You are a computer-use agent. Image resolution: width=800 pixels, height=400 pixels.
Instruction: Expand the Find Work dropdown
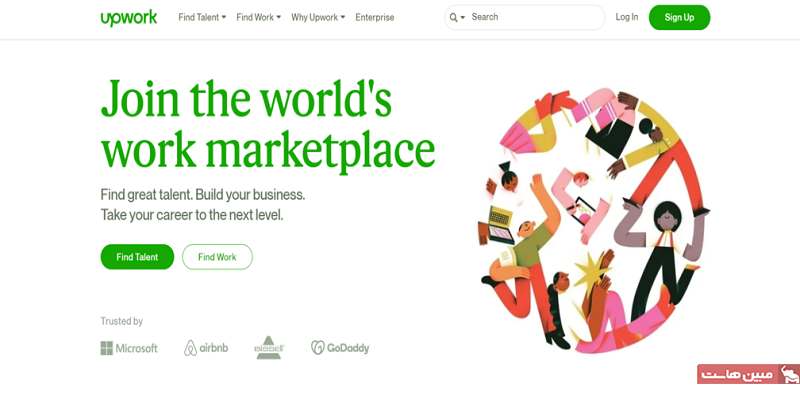tap(259, 17)
